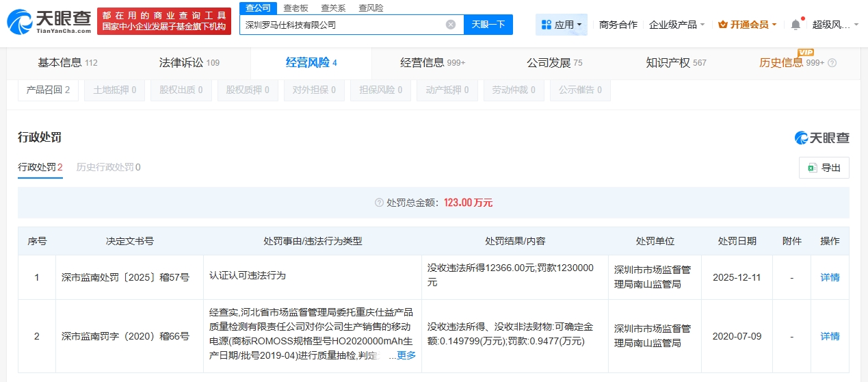Expand the 企业级产品 dropdown
The width and height of the screenshot is (868, 382).
(702, 25)
